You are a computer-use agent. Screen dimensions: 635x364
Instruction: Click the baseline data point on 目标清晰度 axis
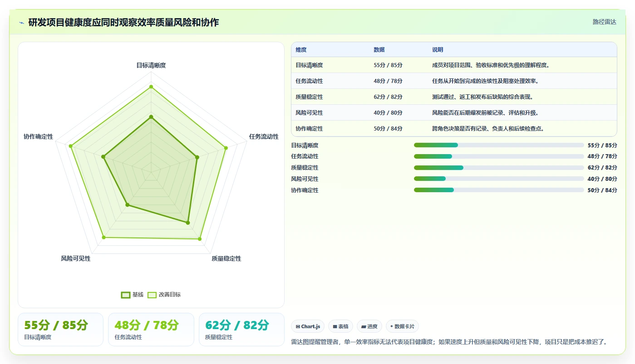click(x=151, y=117)
